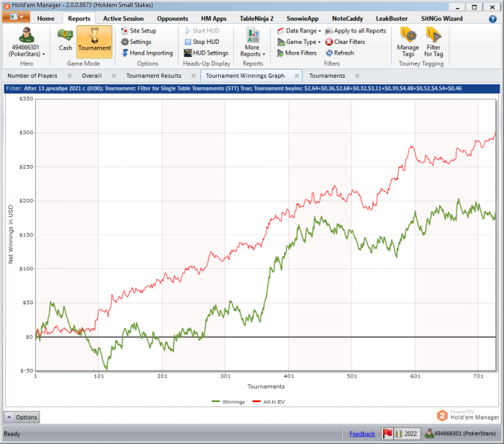Open Site Setup options
The image size is (504, 444).
[x=138, y=31]
